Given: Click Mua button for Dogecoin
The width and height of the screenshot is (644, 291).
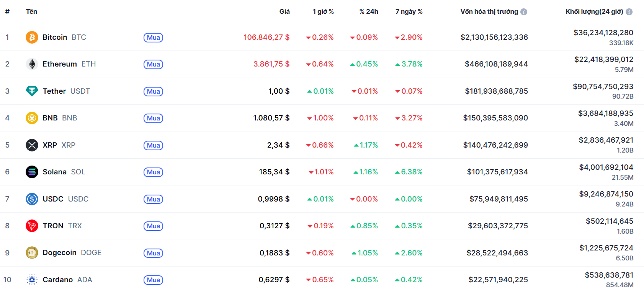Looking at the screenshot, I should coord(153,253).
